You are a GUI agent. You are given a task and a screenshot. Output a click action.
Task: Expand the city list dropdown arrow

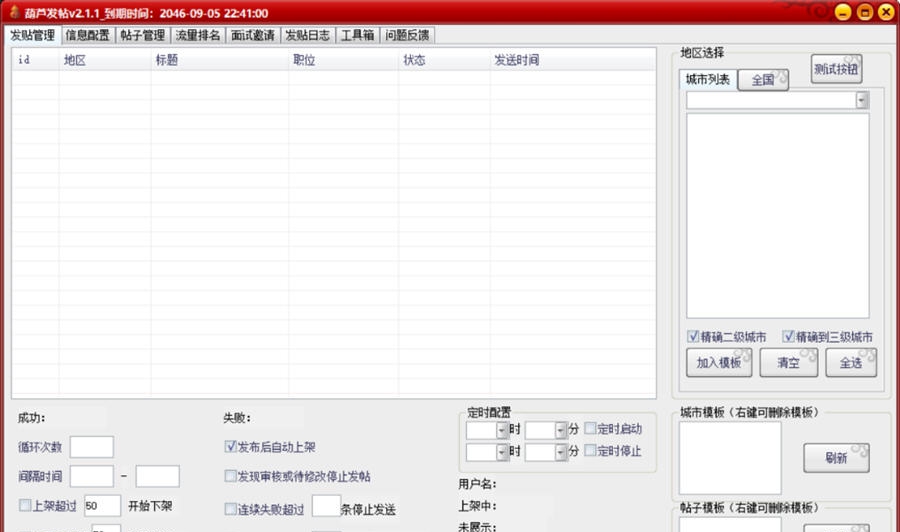tap(862, 100)
